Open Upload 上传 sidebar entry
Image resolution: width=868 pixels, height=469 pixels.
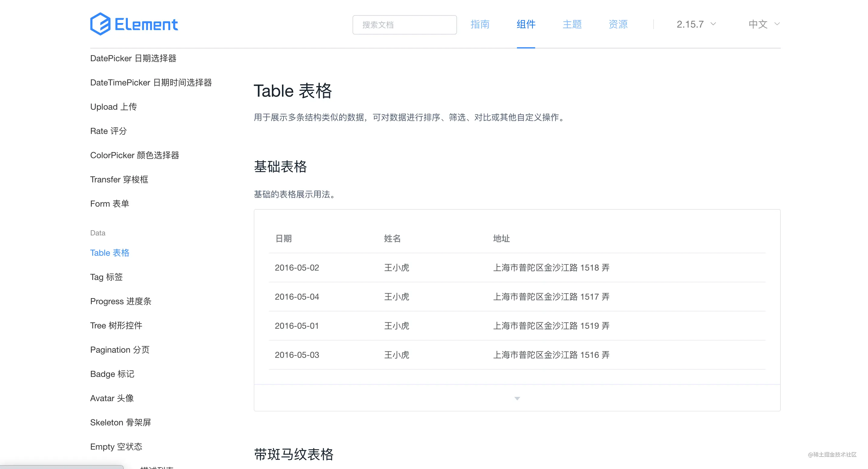(x=113, y=107)
